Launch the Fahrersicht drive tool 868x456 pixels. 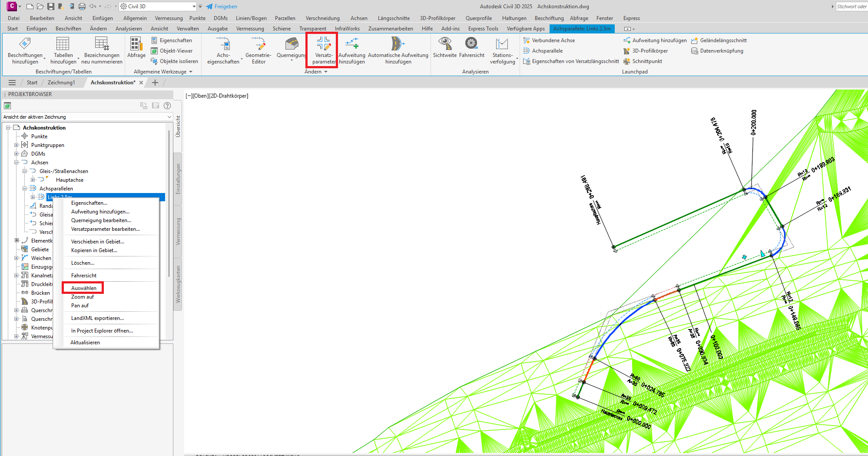tap(472, 48)
